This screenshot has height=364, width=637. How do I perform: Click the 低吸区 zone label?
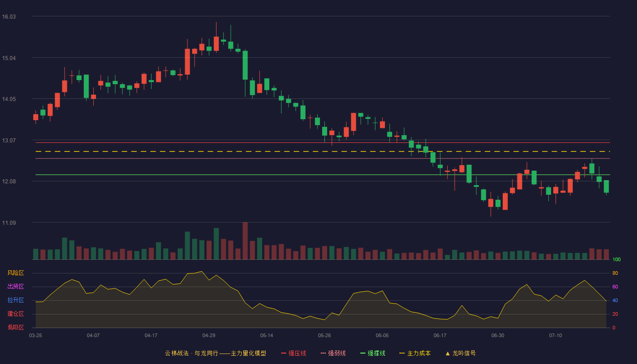point(16,327)
